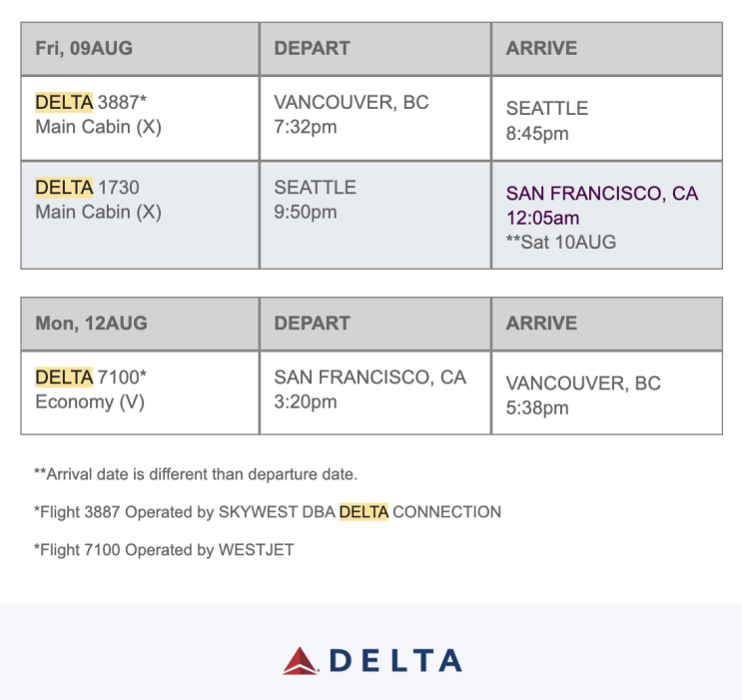Click the SAN FRANCISCO, CA 3:20pm departure cell
The height and width of the screenshot is (700, 742).
[x=370, y=389]
